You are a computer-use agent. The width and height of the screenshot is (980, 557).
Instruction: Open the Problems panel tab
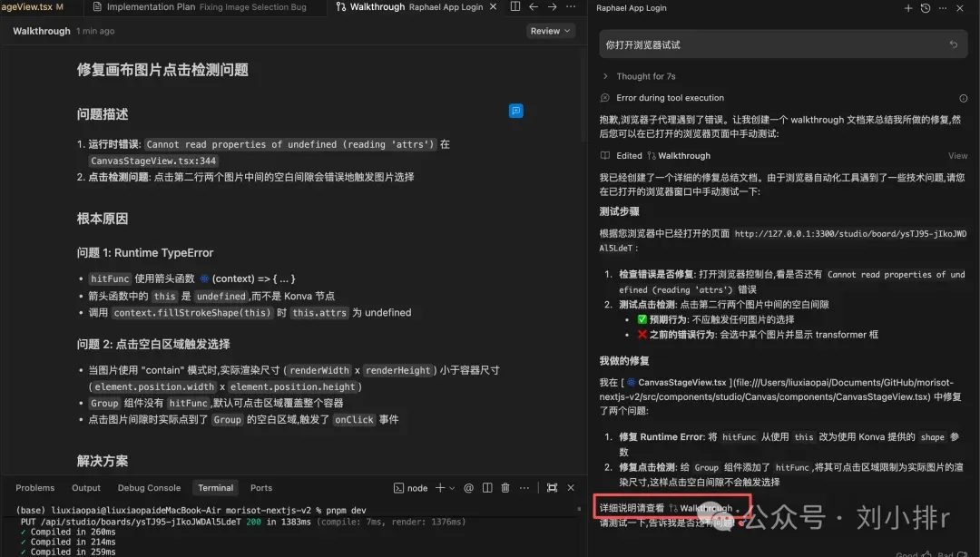point(34,487)
